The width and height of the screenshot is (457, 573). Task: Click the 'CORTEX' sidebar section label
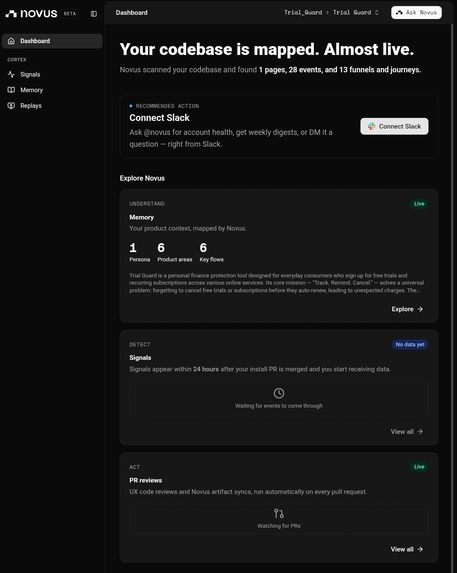(17, 60)
